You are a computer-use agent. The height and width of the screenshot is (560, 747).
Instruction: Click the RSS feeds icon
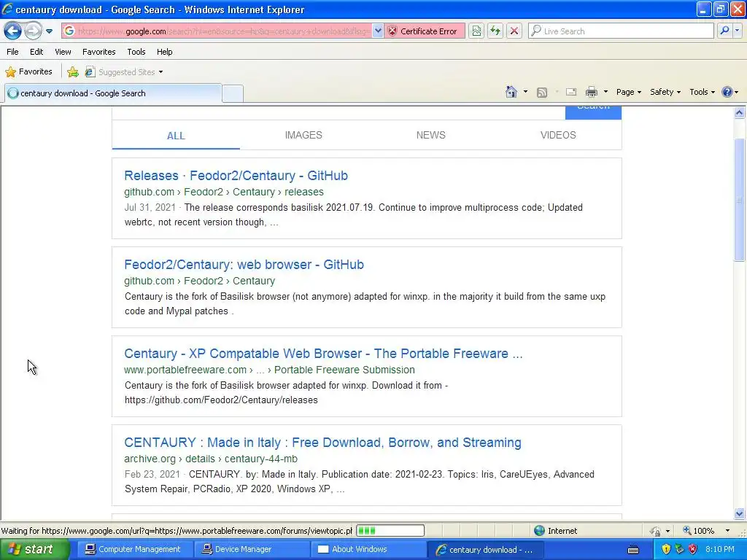click(x=542, y=93)
